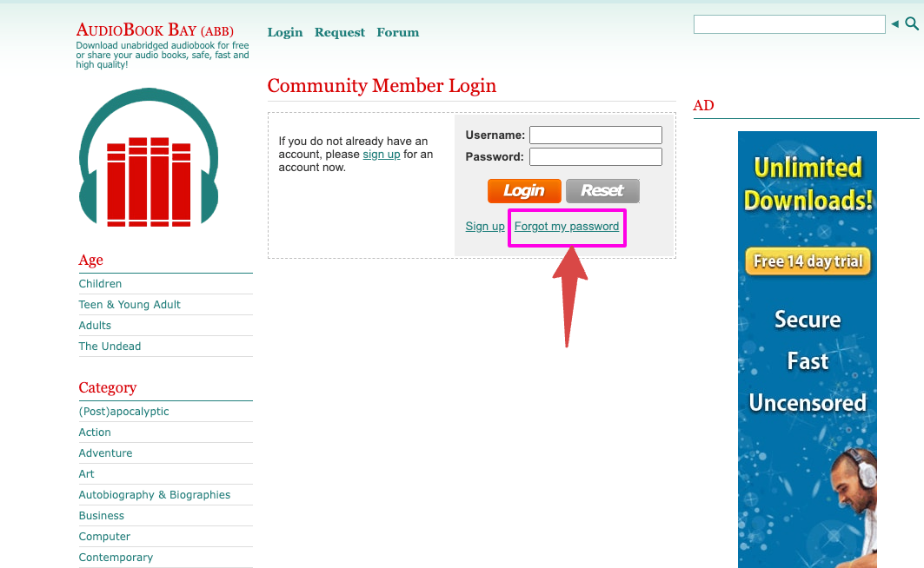The image size is (924, 568).
Task: Click the triangle arrow beside search box
Action: point(894,23)
